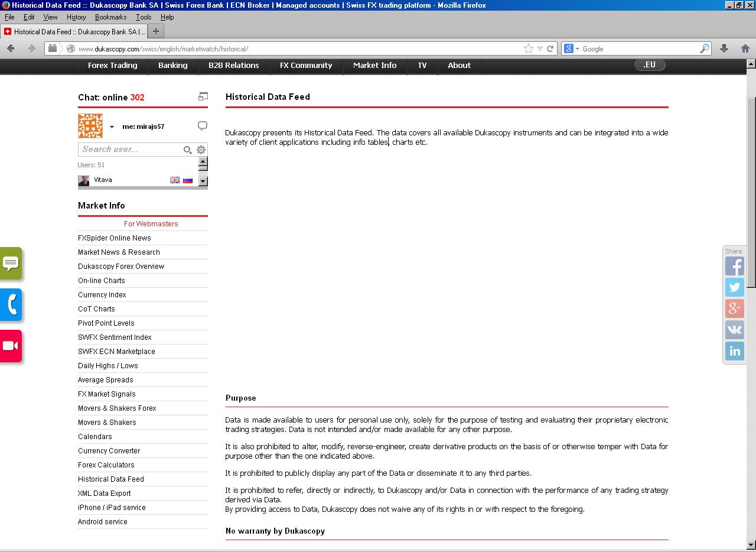
Task: Click the user list scroll up arrow
Action: pos(203,161)
